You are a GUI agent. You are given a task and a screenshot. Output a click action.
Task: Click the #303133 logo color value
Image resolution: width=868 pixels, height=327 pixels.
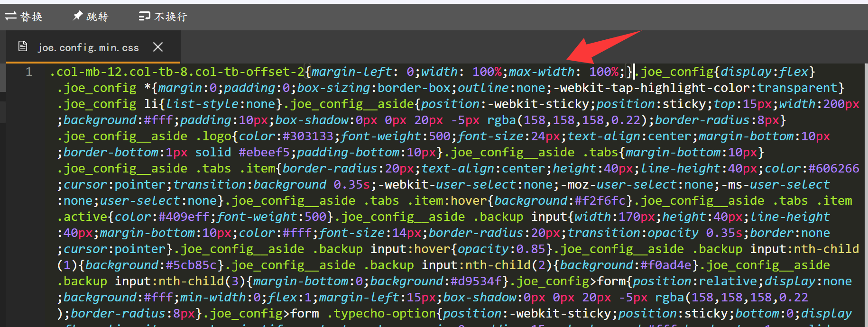(x=308, y=136)
